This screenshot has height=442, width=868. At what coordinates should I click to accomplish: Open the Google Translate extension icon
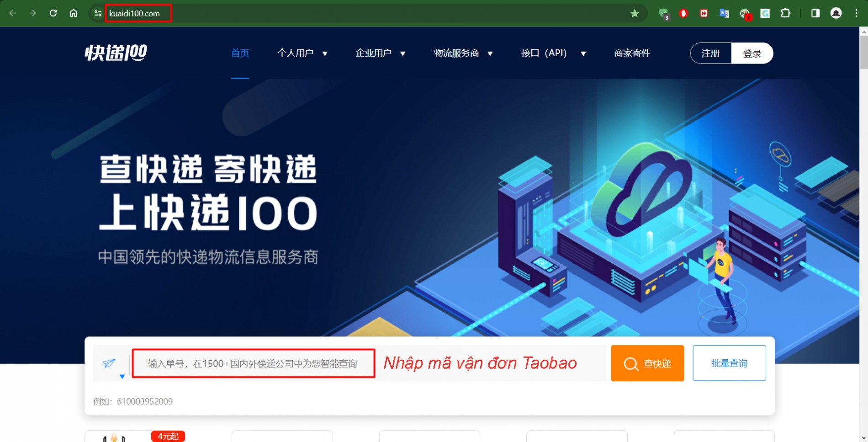(724, 13)
